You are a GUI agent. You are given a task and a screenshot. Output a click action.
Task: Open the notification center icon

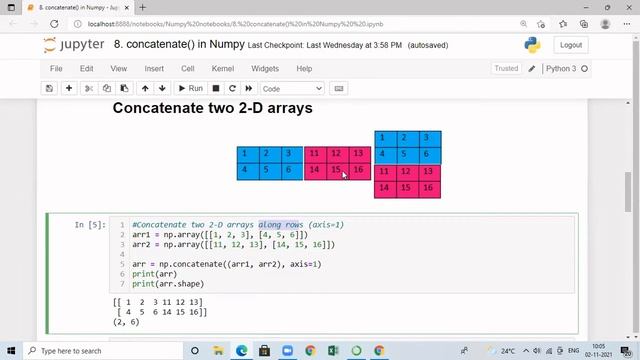pos(625,351)
